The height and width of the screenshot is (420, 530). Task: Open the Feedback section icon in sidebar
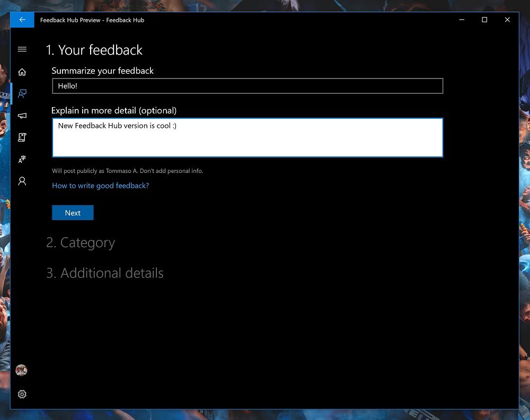click(22, 94)
